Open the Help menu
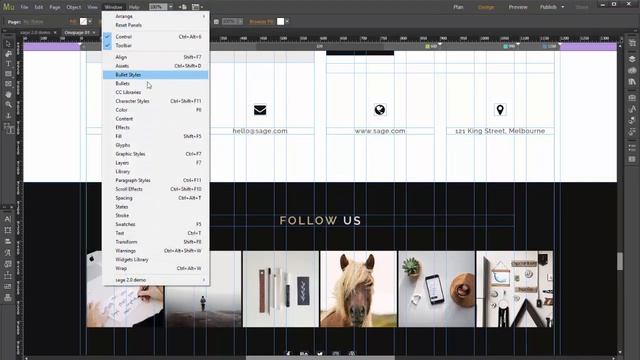This screenshot has width=640, height=360. tap(134, 7)
